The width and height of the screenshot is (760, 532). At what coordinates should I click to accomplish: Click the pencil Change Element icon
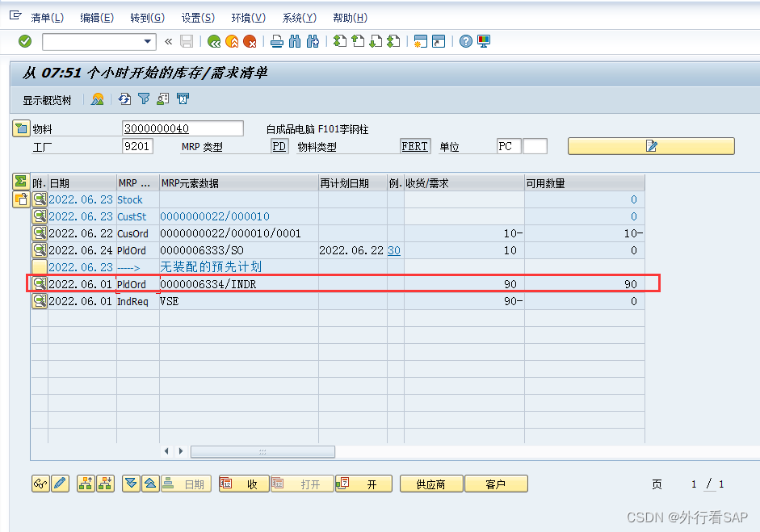click(x=60, y=484)
